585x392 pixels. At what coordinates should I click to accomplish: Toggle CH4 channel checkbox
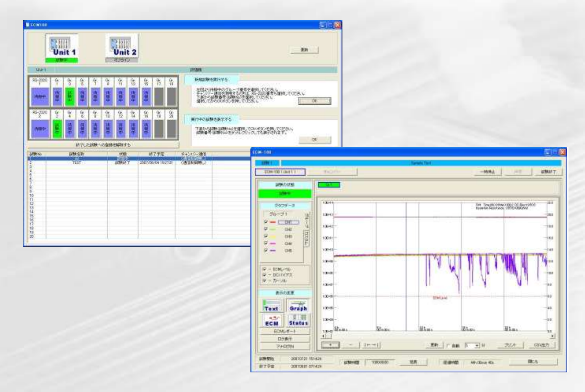click(266, 243)
